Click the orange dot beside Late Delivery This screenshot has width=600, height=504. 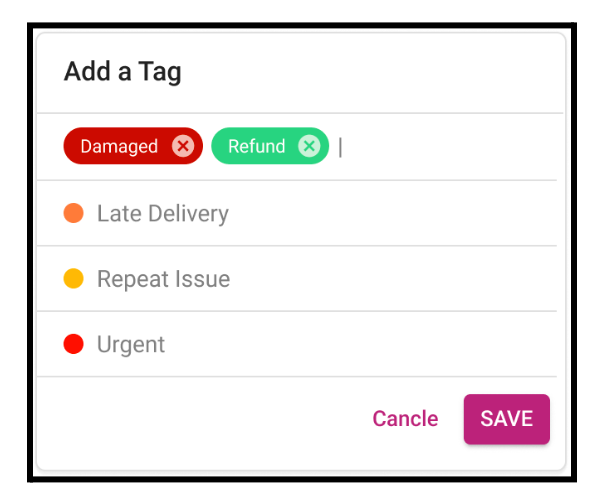(73, 213)
